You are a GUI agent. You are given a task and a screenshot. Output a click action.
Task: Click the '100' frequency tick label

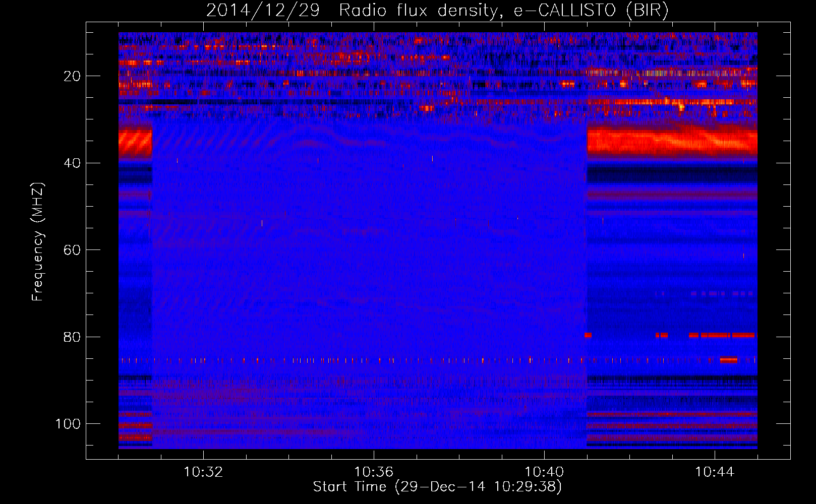coord(68,424)
